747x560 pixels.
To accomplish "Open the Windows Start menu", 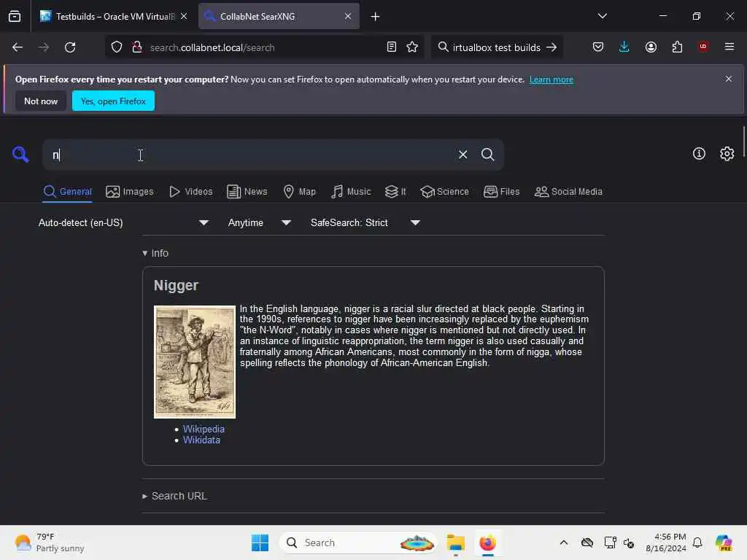I will point(260,542).
